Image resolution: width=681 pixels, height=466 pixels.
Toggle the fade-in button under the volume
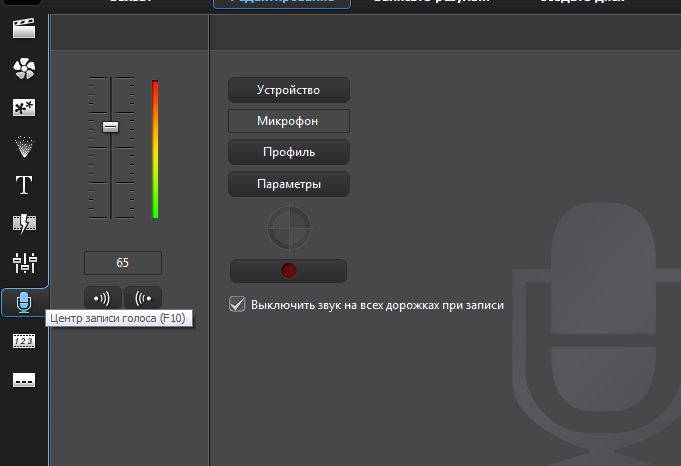[103, 298]
